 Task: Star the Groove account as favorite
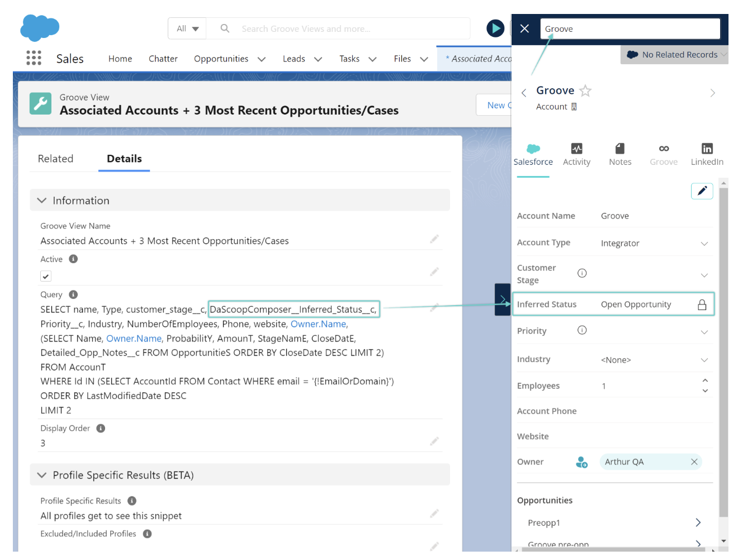585,91
